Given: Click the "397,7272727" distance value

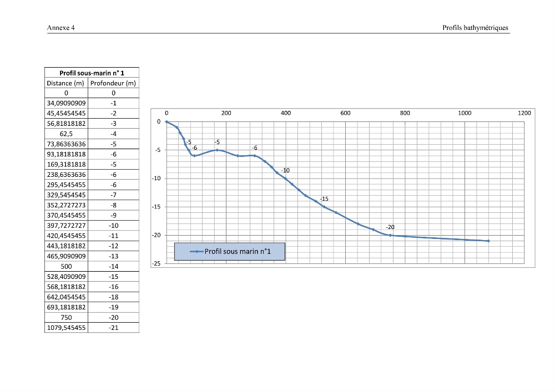Looking at the screenshot, I should [x=66, y=226].
